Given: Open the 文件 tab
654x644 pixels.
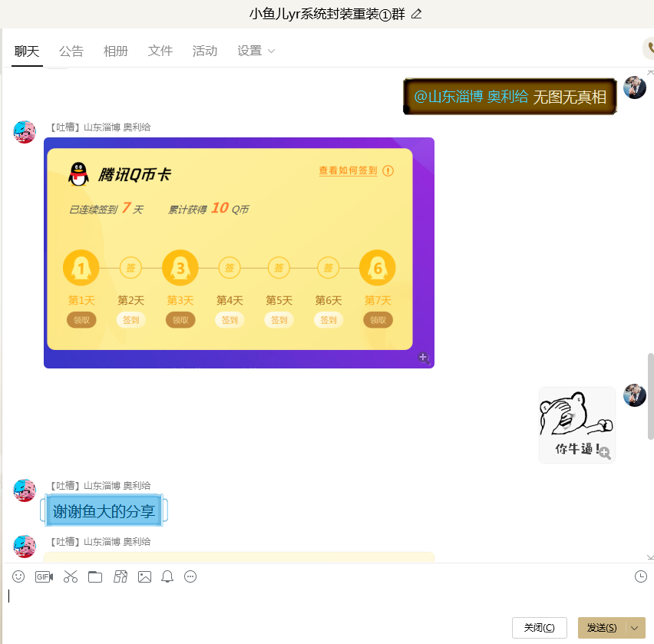Looking at the screenshot, I should tap(160, 51).
